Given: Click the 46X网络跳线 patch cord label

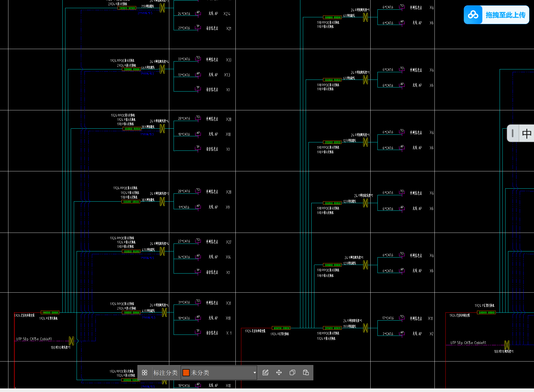Looking at the screenshot, I should 148,67.
